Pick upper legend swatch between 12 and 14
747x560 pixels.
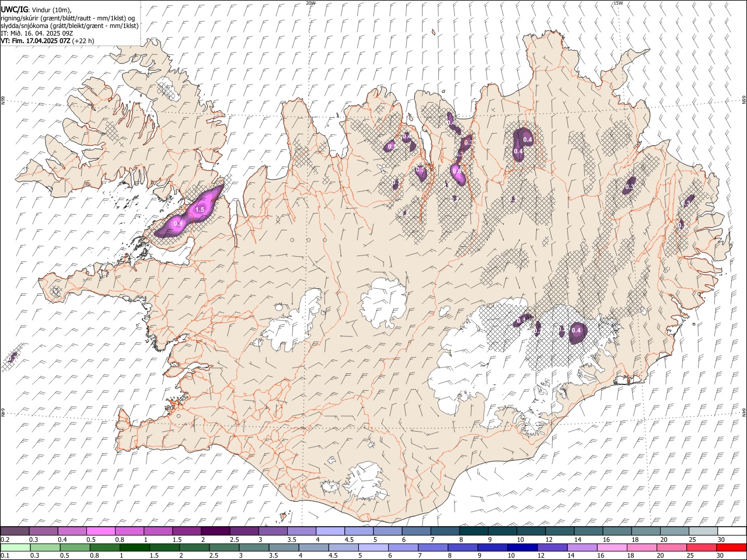tap(560, 531)
